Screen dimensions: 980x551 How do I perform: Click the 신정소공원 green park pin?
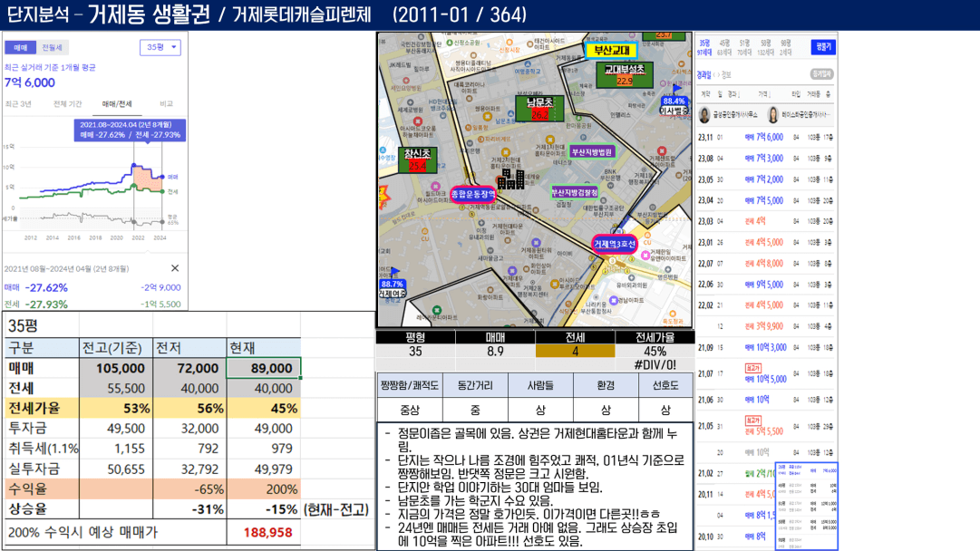point(450,43)
